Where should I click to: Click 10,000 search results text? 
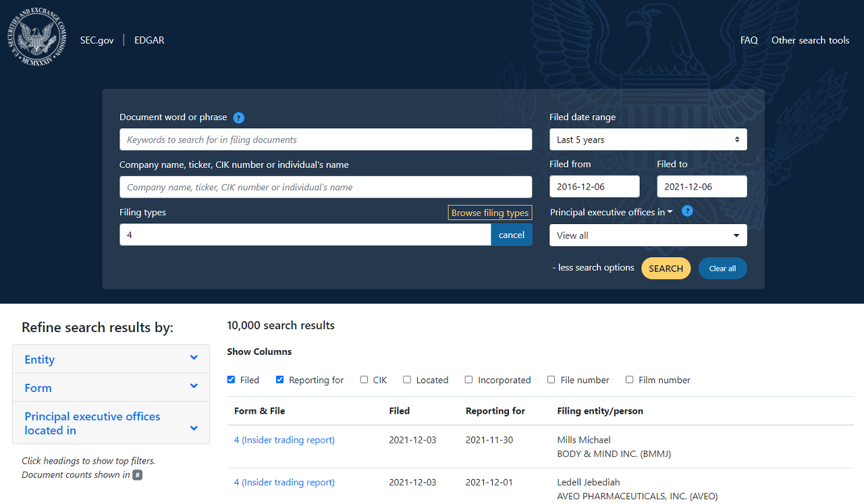(281, 325)
